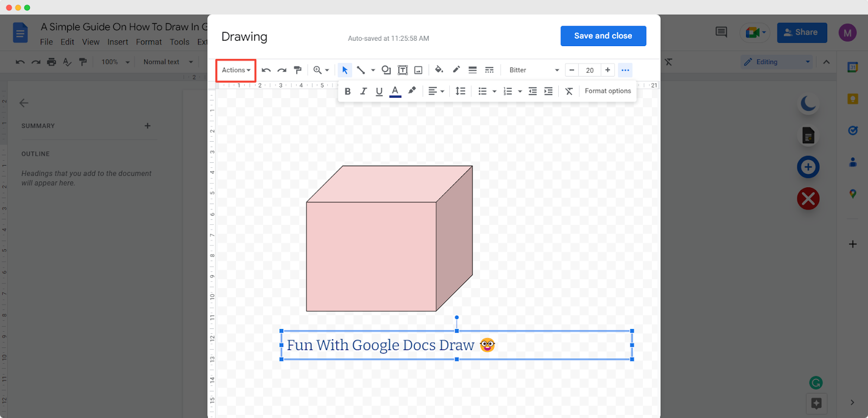Open the Format options panel
Viewport: 868px width, 418px height.
tap(608, 91)
